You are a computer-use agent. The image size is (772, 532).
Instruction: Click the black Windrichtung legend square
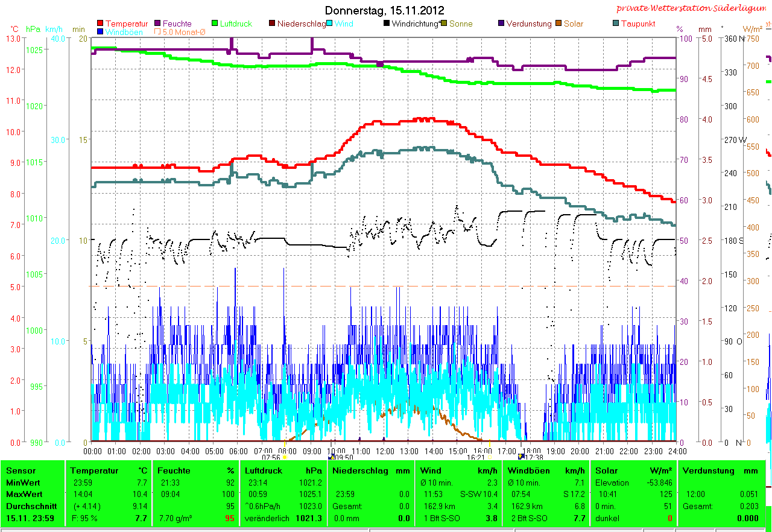387,24
